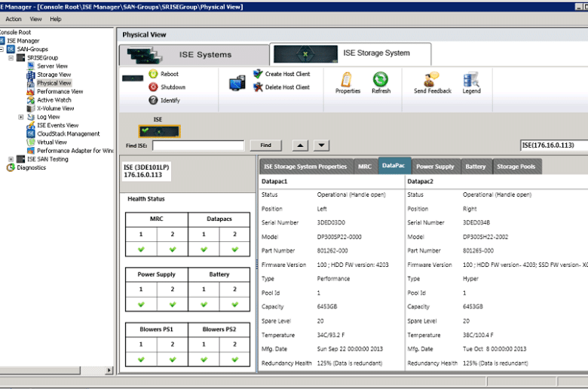The width and height of the screenshot is (588, 389).
Task: Click Datapac1 part number 801262-000
Action: click(332, 251)
